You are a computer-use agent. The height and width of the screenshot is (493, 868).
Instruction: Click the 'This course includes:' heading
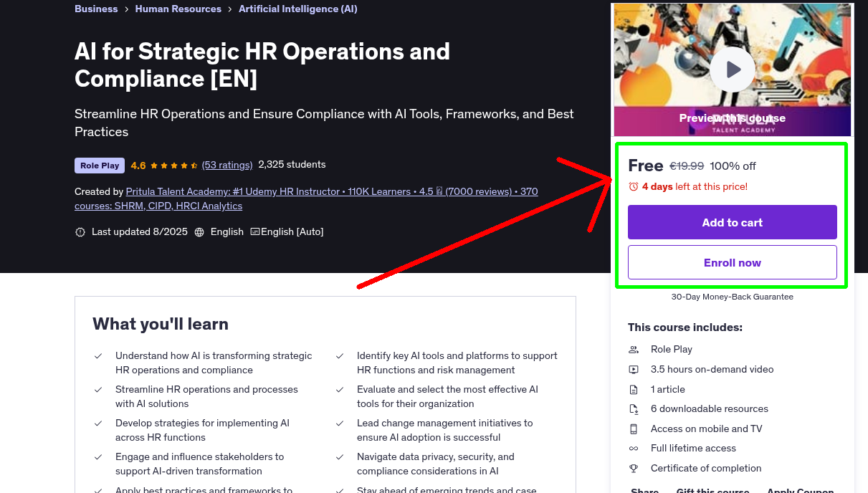coord(685,327)
